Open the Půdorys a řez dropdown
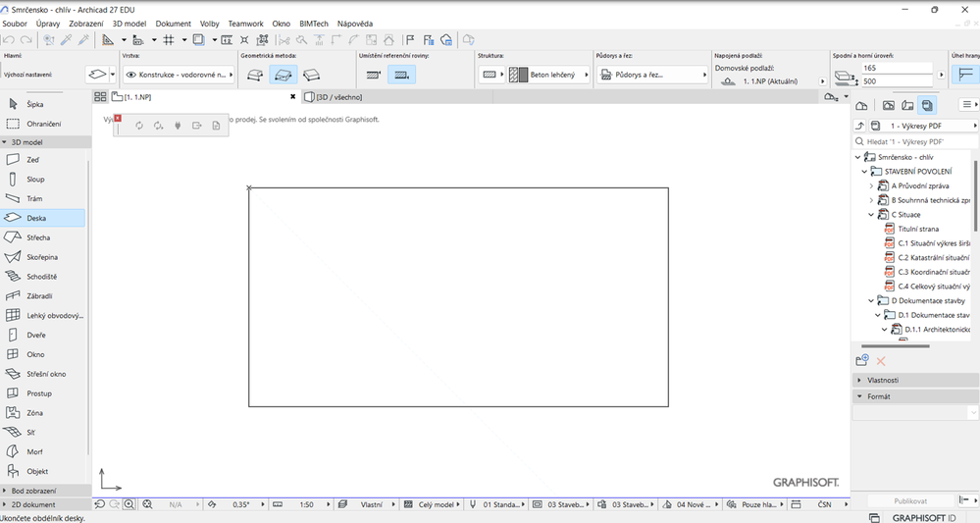This screenshot has height=523, width=980. (654, 75)
